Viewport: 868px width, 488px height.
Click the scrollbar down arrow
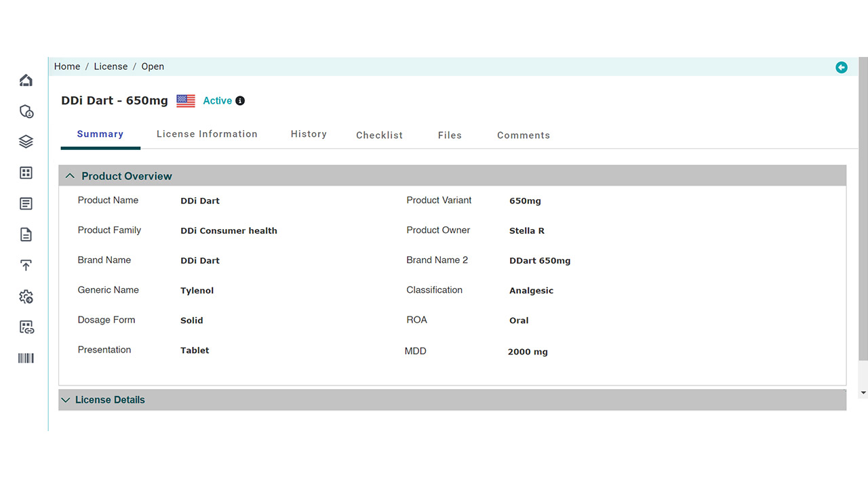[x=863, y=392]
